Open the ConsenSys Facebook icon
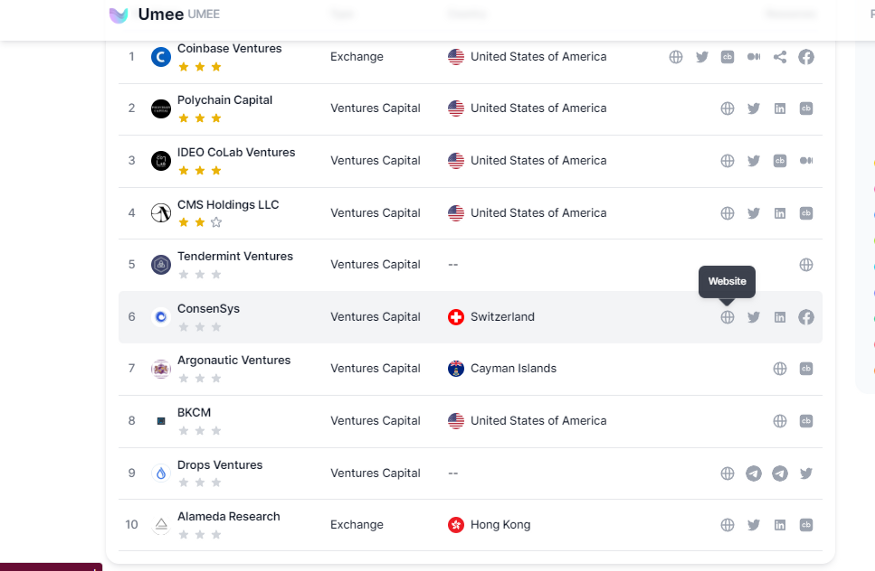This screenshot has width=875, height=571. point(806,317)
